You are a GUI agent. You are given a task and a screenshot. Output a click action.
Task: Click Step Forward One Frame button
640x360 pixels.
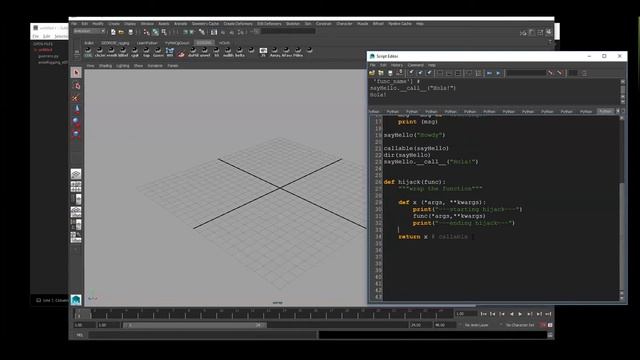[529, 314]
